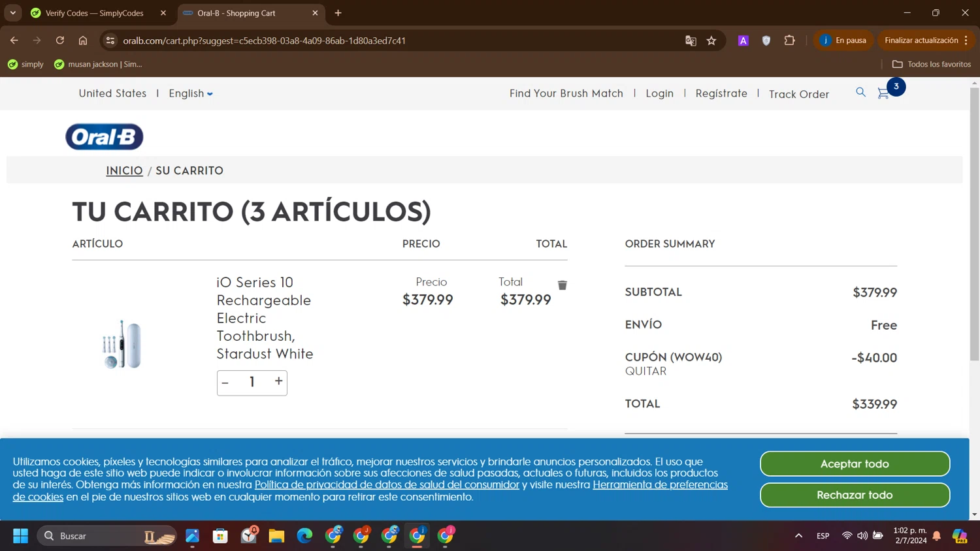Viewport: 980px width, 551px height.
Task: Show hidden tray icons chevron
Action: 798,536
